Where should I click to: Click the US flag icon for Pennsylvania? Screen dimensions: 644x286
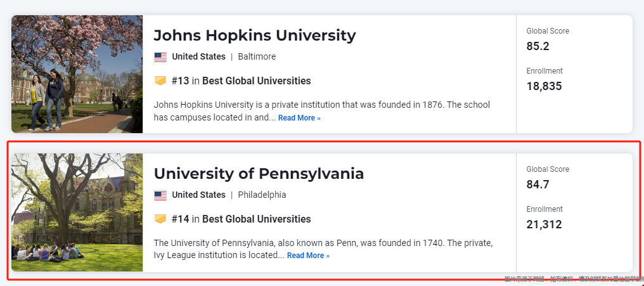point(160,195)
